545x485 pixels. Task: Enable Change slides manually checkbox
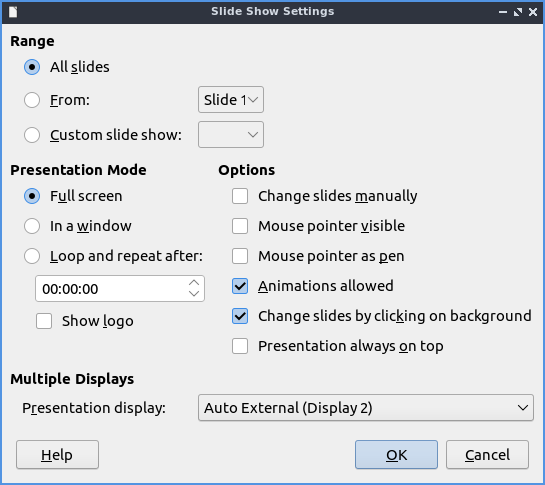click(240, 196)
